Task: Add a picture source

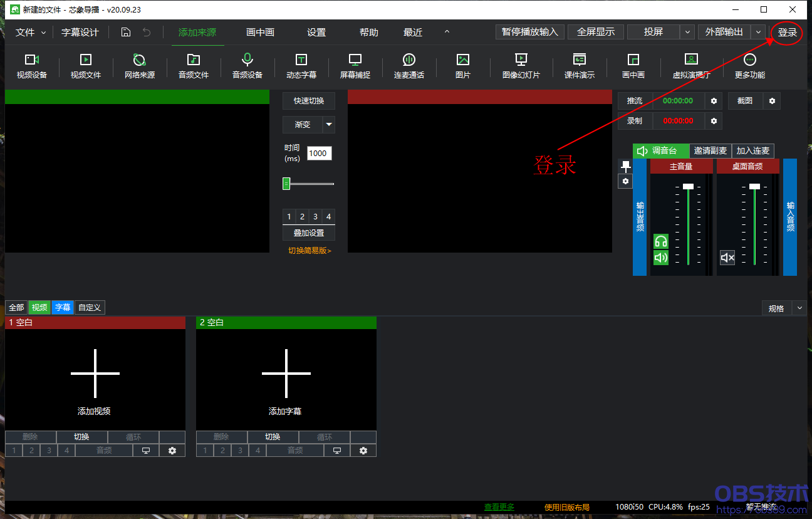Action: (463, 66)
